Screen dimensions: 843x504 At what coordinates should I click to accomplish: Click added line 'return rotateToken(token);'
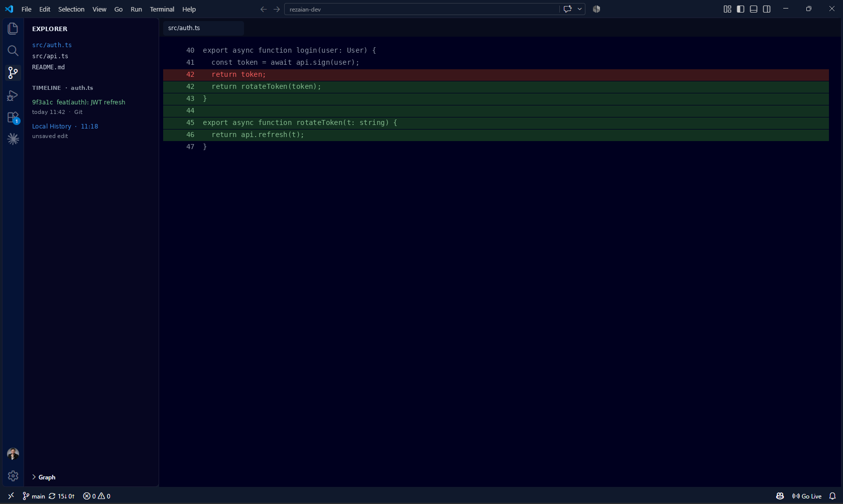click(x=496, y=86)
